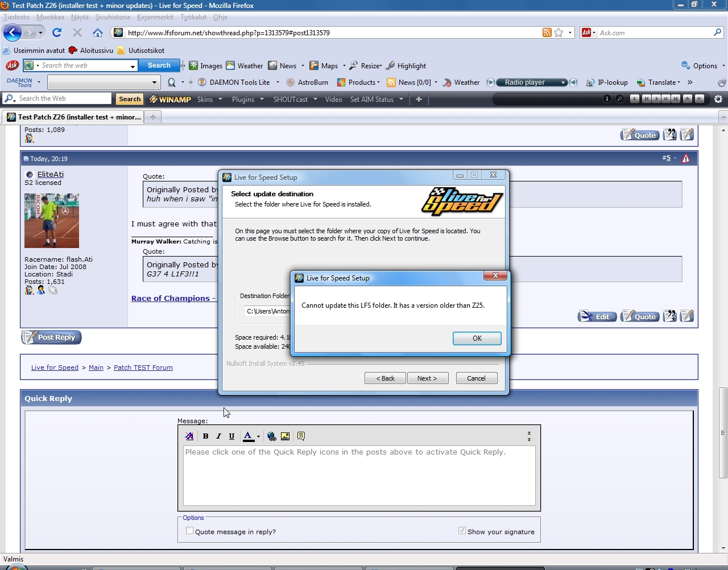Add a Winamp toolbar item with plus icon
Viewport: 728px width, 570px height.
coord(419,100)
